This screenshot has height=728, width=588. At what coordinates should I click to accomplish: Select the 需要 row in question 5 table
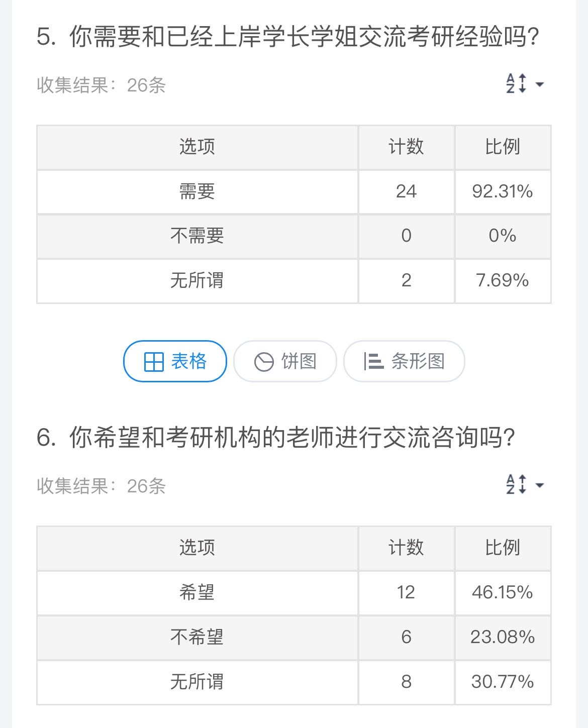294,192
